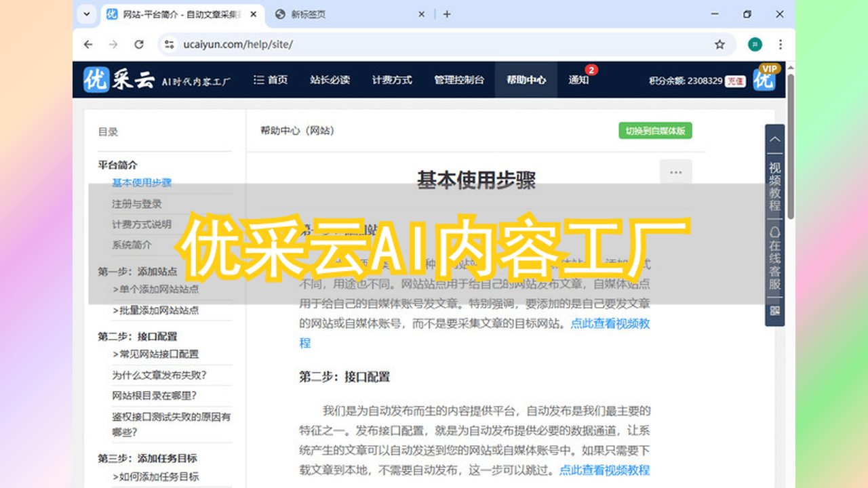The image size is (868, 488).
Task: Go back using browser back arrow
Action: [88, 45]
